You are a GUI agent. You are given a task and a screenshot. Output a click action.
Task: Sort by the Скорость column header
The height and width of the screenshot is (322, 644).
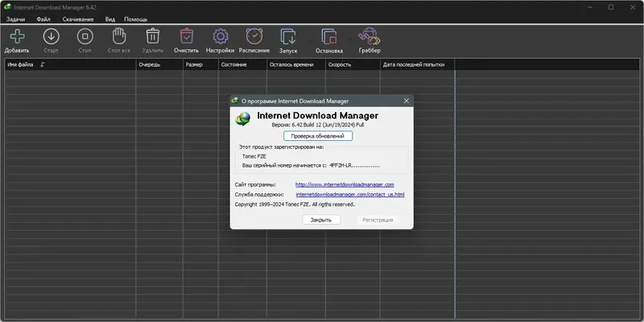(353, 64)
